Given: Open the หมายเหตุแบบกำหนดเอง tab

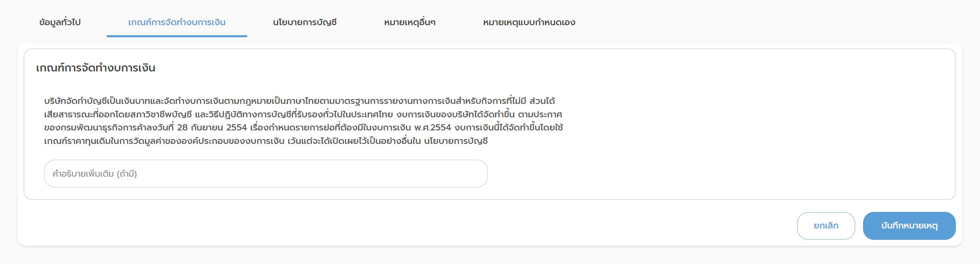Looking at the screenshot, I should [529, 22].
